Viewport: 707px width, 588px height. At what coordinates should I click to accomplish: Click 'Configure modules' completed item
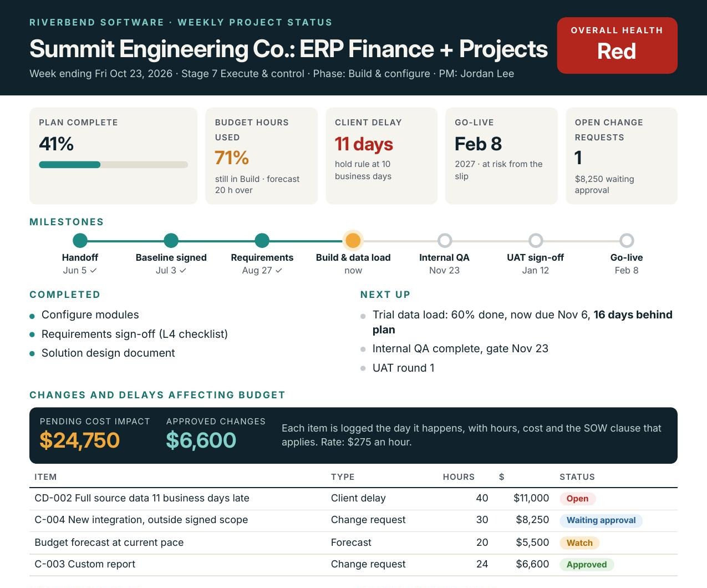point(90,315)
